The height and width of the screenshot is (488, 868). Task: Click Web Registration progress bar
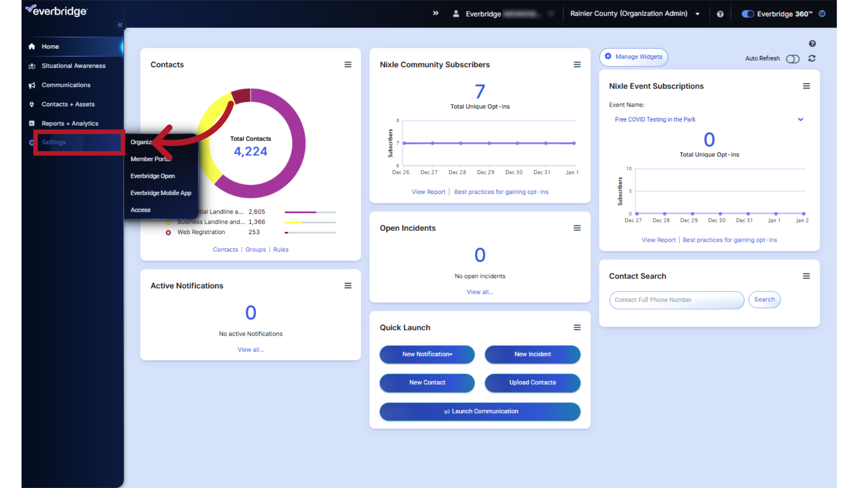310,233
